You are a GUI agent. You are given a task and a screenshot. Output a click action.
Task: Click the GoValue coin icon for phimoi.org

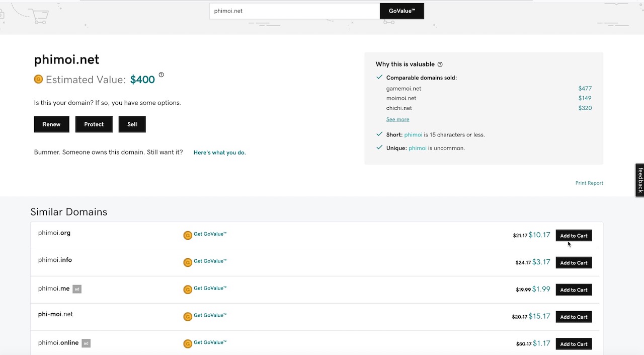pyautogui.click(x=188, y=235)
